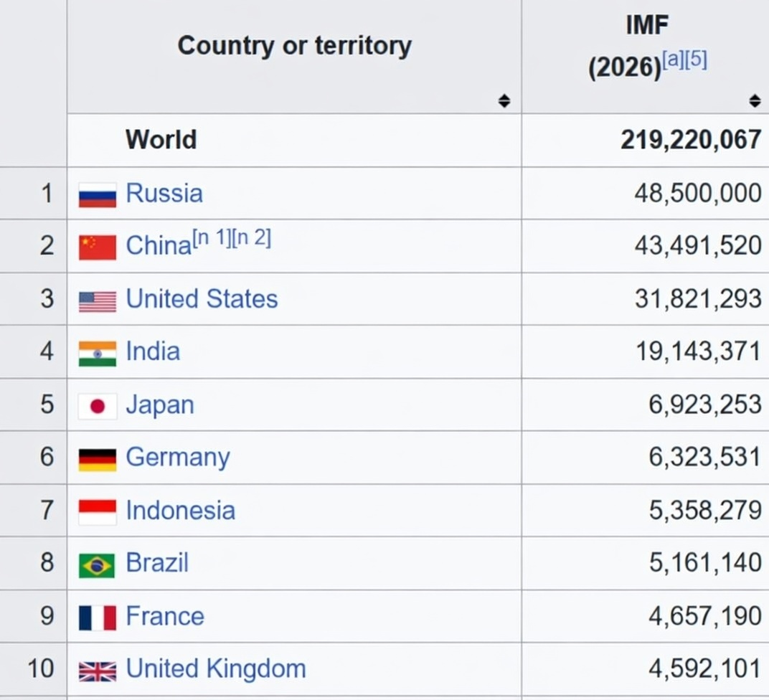Open the United States article link
The width and height of the screenshot is (769, 700).
(202, 299)
